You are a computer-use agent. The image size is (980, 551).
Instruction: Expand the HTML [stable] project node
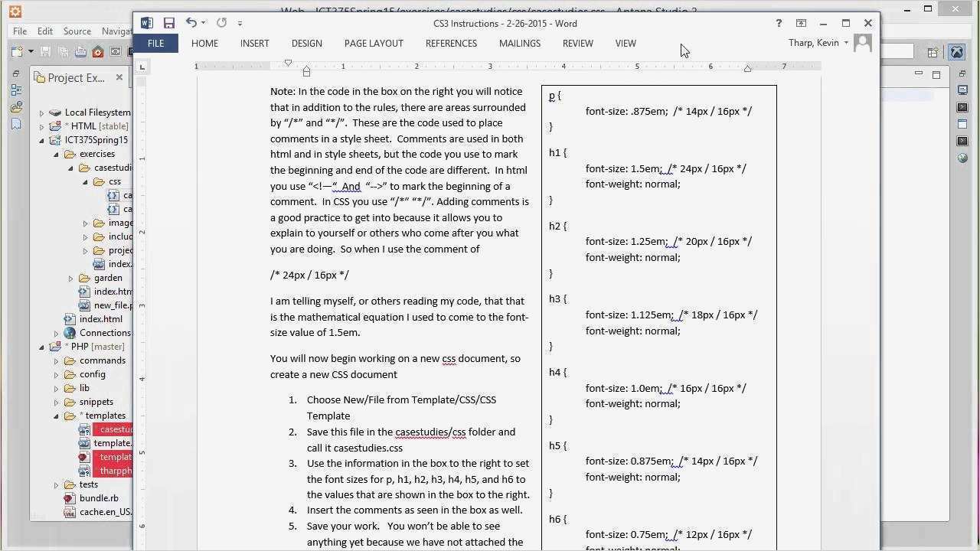point(42,127)
